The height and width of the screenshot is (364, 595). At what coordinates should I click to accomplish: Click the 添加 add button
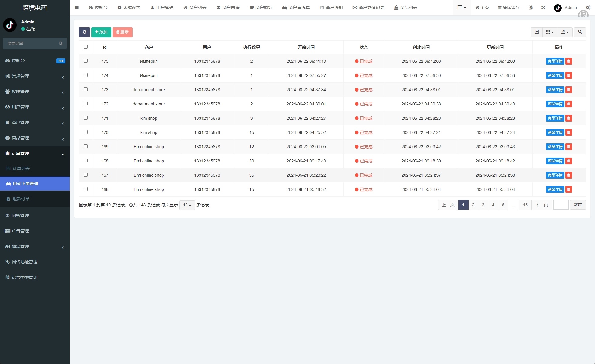pyautogui.click(x=101, y=32)
